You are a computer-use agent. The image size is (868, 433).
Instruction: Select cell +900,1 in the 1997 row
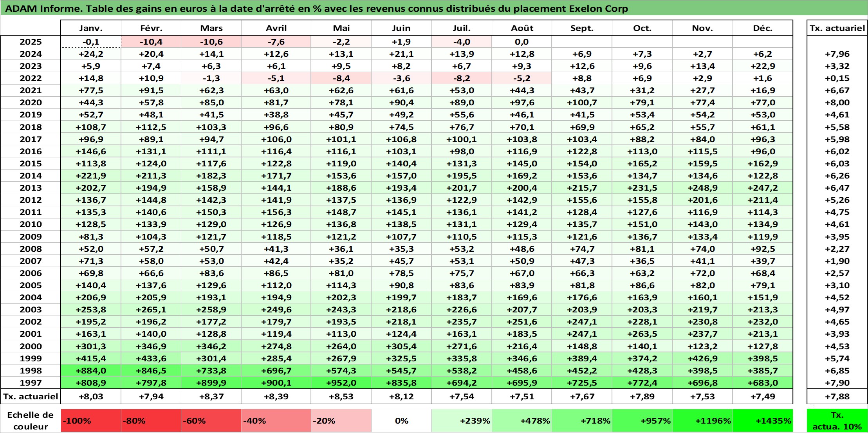coord(276,382)
